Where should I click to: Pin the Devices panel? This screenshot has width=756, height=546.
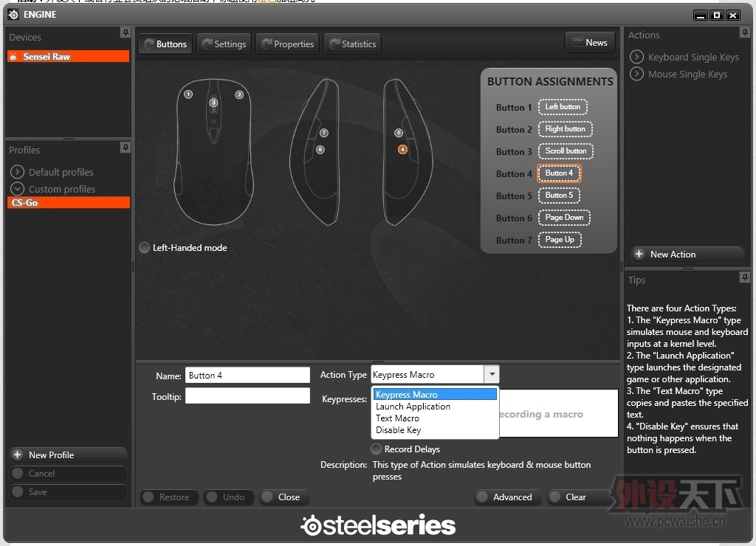pos(126,32)
